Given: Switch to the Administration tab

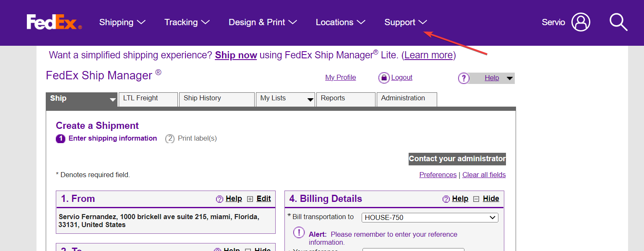Looking at the screenshot, I should (x=407, y=99).
